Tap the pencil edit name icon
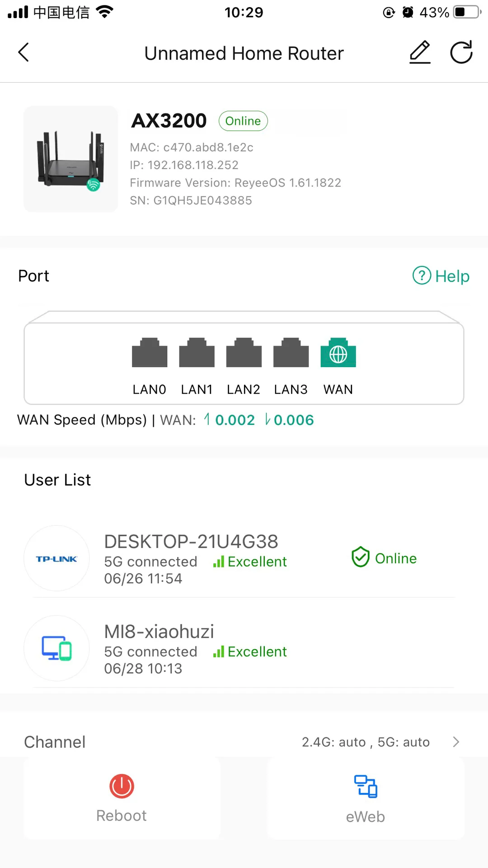The width and height of the screenshot is (488, 868). pos(420,52)
